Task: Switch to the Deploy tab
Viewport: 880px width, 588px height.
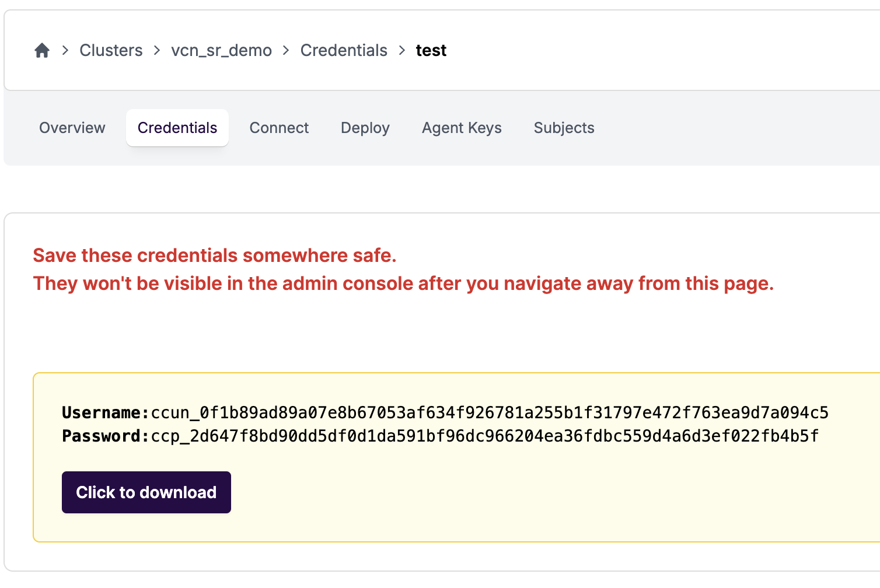Action: pyautogui.click(x=365, y=128)
